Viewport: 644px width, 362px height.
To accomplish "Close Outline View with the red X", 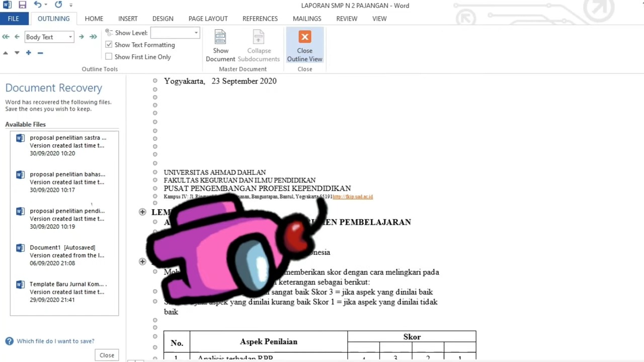I will [x=304, y=46].
